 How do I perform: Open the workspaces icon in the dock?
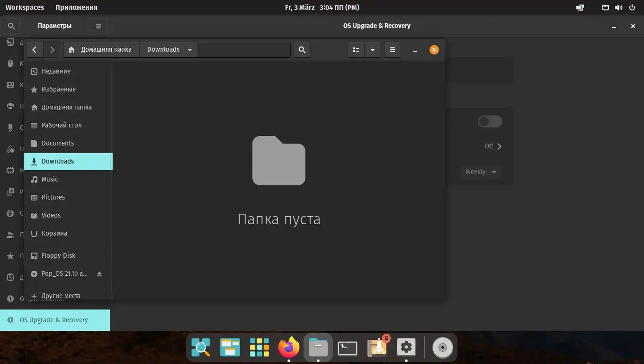[230, 347]
